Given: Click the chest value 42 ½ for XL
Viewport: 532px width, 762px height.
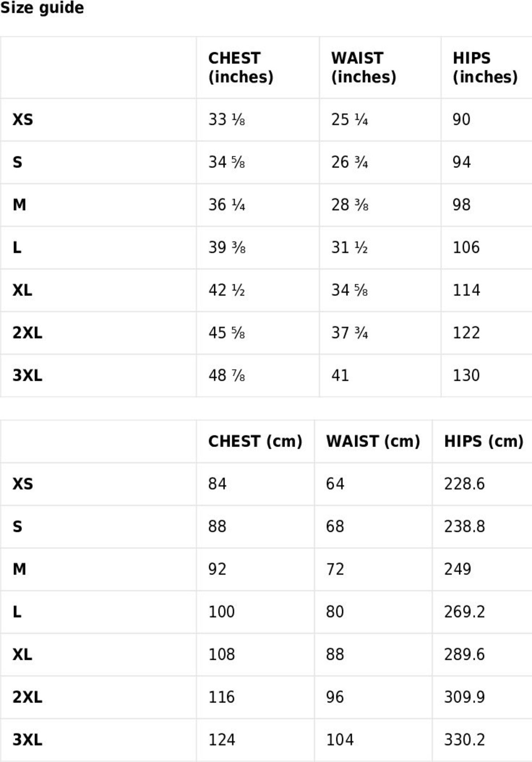Looking at the screenshot, I should [227, 290].
